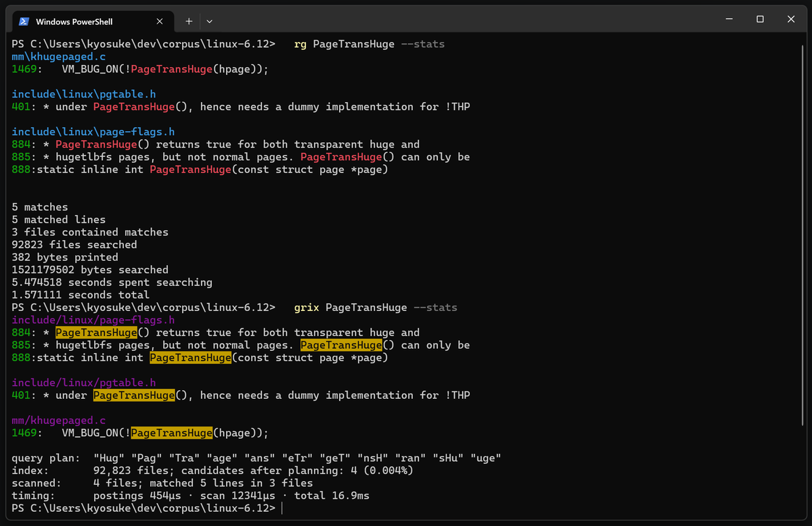Click the PowerShell icon in the tab
The width and height of the screenshot is (812, 526).
24,21
